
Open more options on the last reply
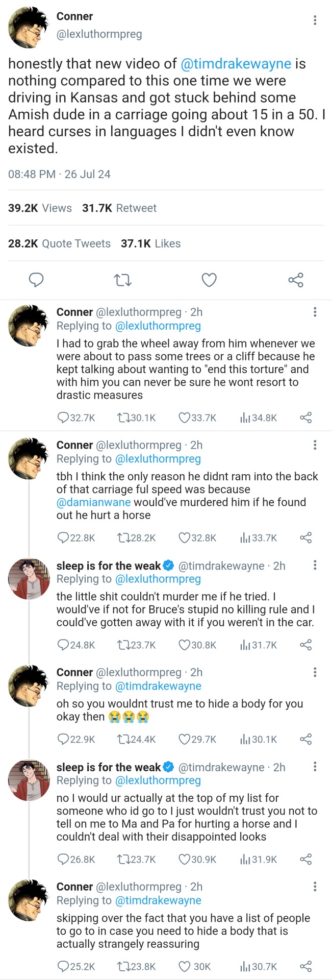[315, 887]
